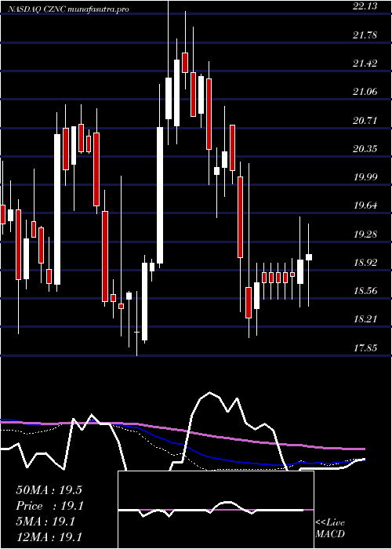Click the 12MA : 19.1 readout
The image size is (392, 549).
(x=49, y=536)
